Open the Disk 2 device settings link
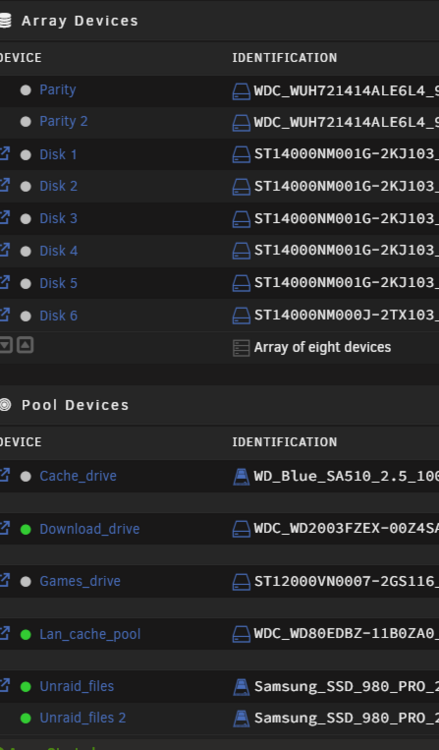Screen dimensions: 439x750 [58, 186]
